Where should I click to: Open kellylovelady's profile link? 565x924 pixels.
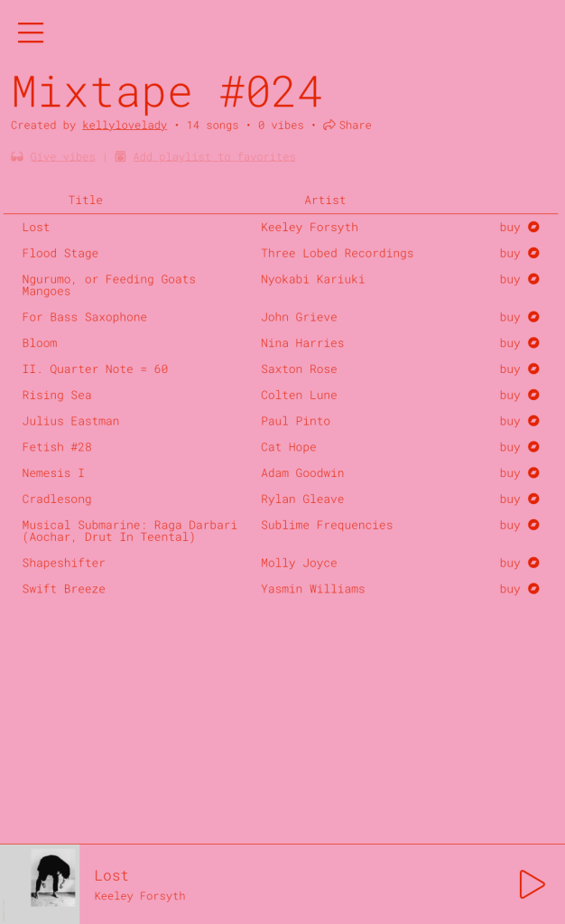coord(125,126)
